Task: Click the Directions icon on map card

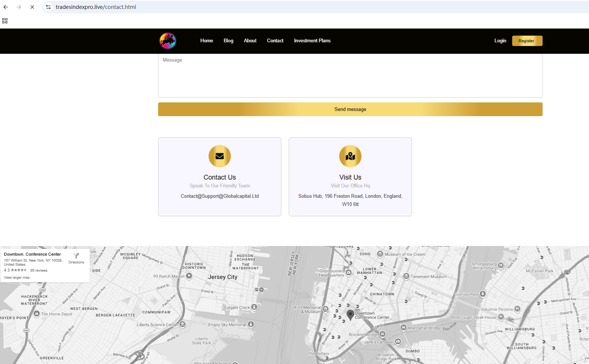Action: point(76,256)
